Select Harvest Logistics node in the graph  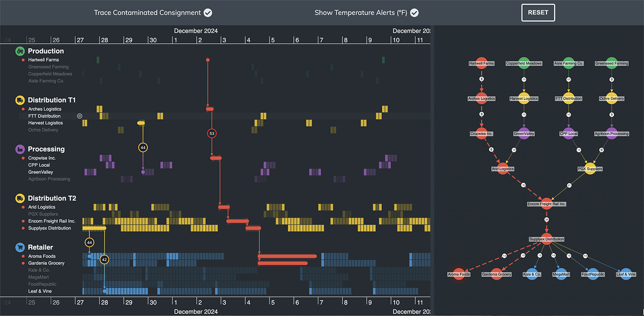coord(524,98)
